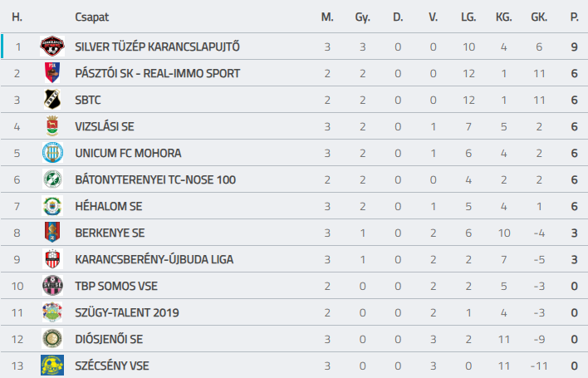Click the Bátonyterenyei TC green logo
This screenshot has width=588, height=378.
[52, 179]
